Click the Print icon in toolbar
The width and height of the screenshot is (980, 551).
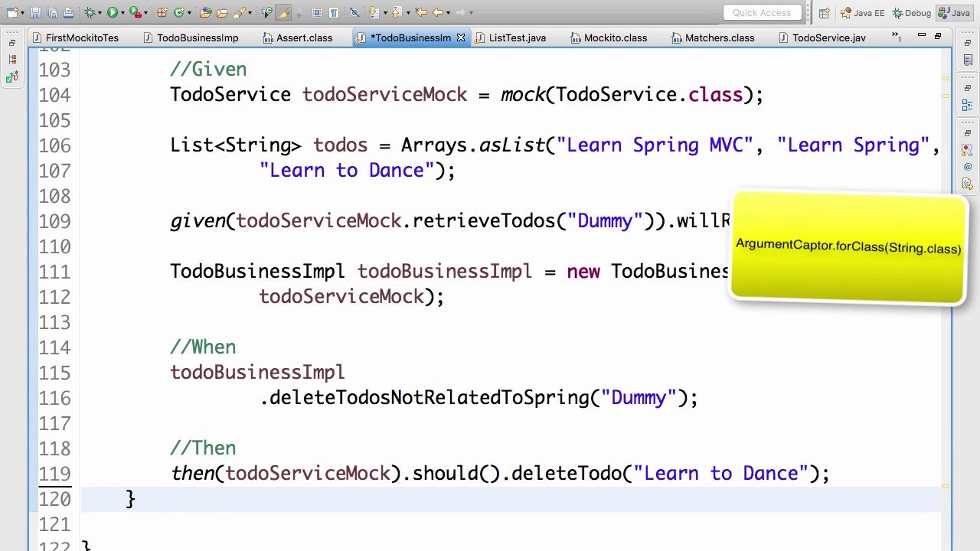68,12
